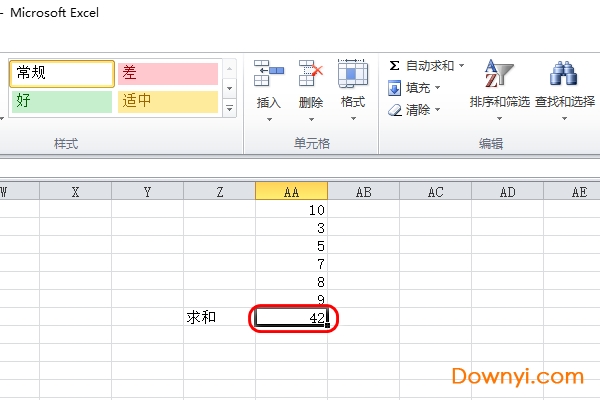Select the cell containing 求和 label
The width and height of the screenshot is (600, 400).
click(219, 318)
